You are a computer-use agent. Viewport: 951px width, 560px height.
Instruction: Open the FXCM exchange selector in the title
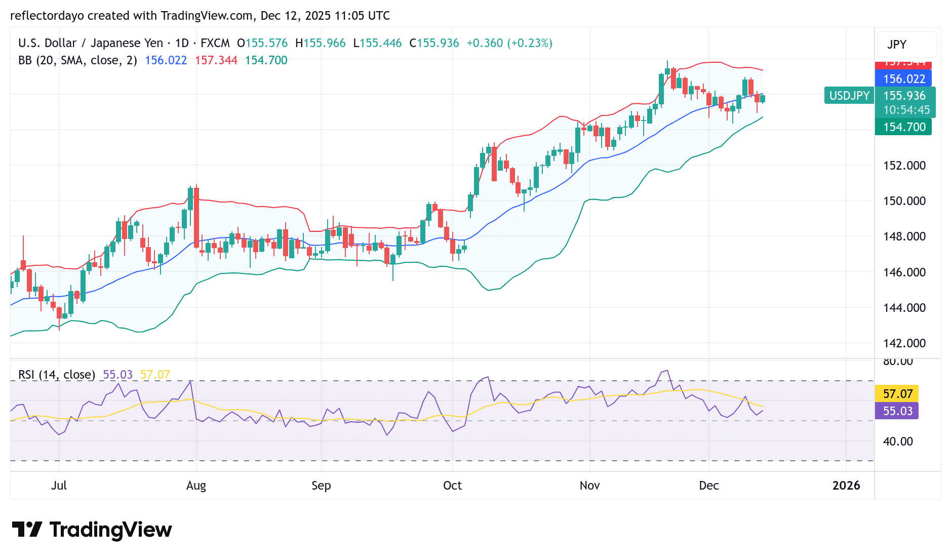click(x=215, y=43)
